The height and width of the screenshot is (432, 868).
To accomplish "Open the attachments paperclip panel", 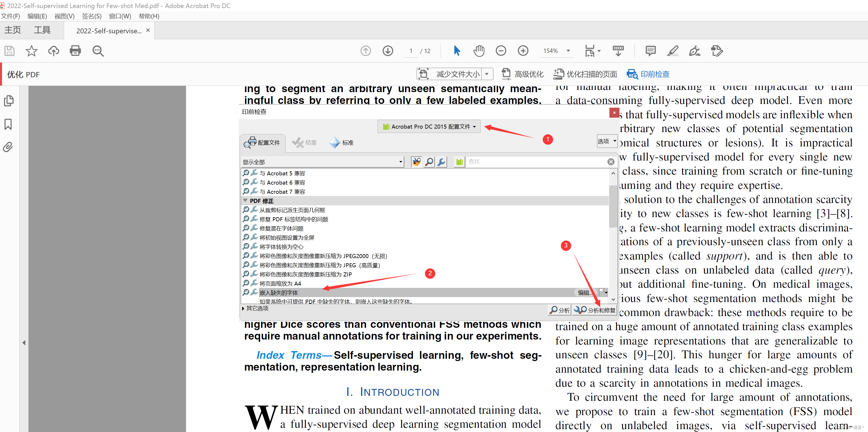I will [x=8, y=147].
